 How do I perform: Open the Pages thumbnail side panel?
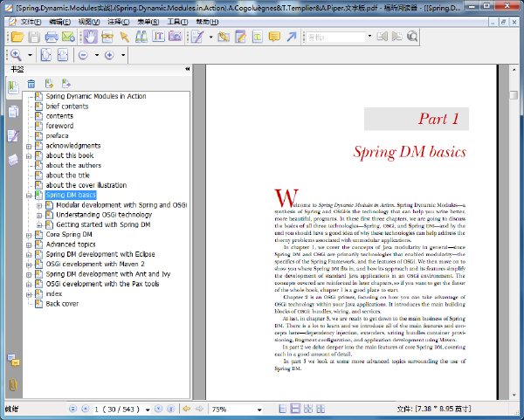(x=13, y=112)
